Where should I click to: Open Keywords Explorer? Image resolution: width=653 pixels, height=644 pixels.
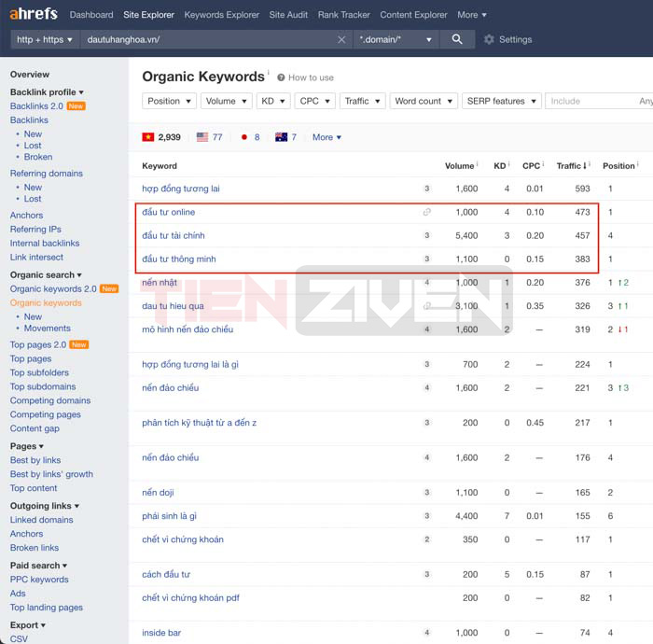(222, 15)
